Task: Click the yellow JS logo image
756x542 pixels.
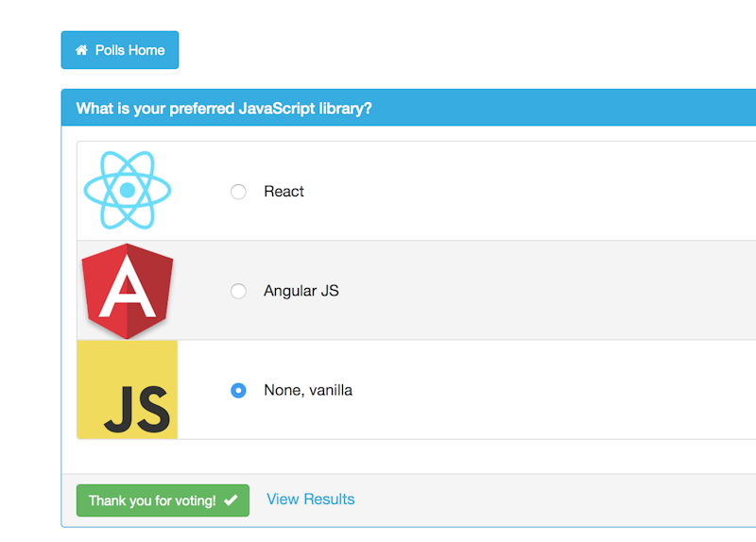Action: coord(128,389)
